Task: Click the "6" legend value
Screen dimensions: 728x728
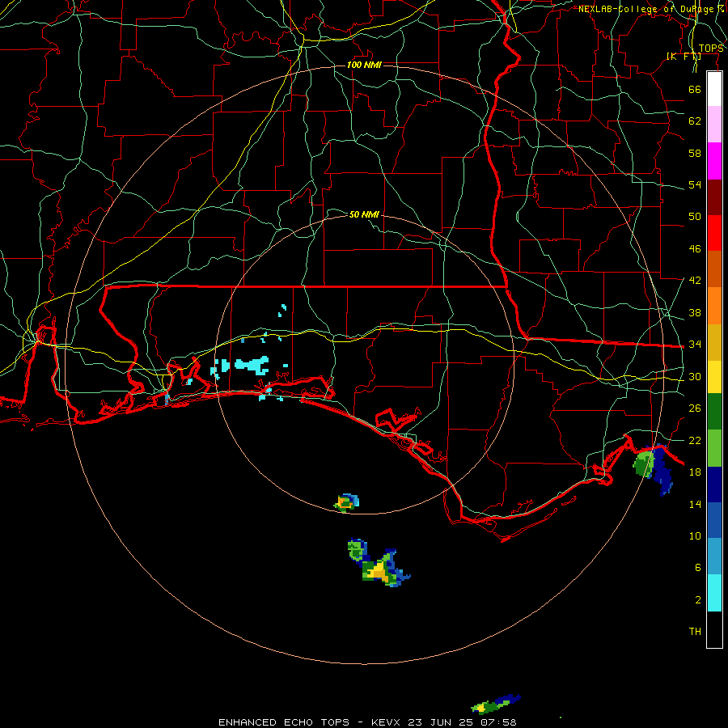Action: 698,568
